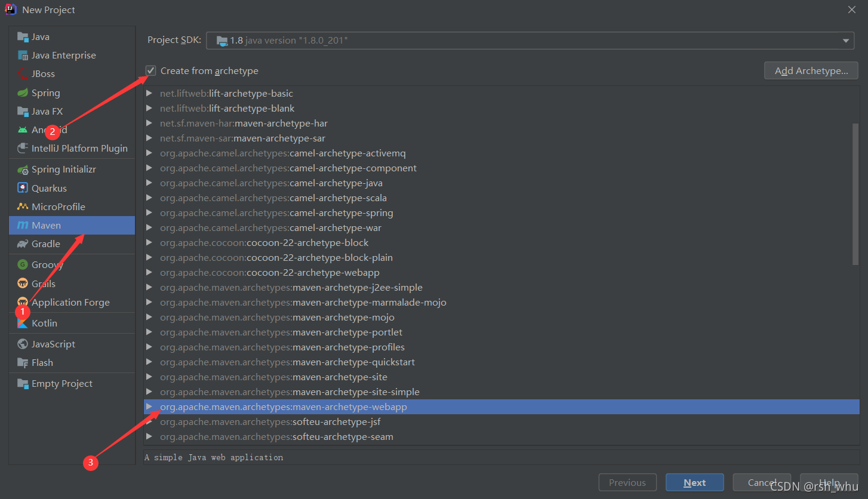Click the Quarkus icon
Viewport: 868px width, 499px height.
click(x=23, y=188)
